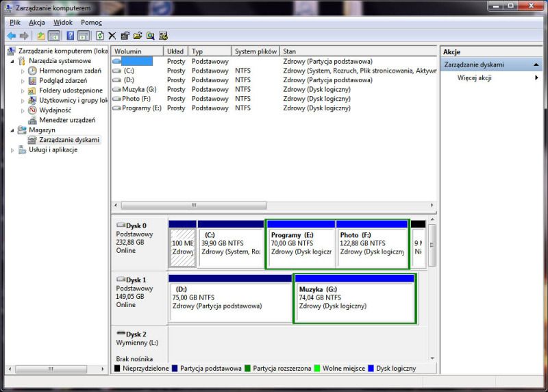Click the Forward arrow in the toolbar
Screen dimensions: 548x392
pos(24,36)
